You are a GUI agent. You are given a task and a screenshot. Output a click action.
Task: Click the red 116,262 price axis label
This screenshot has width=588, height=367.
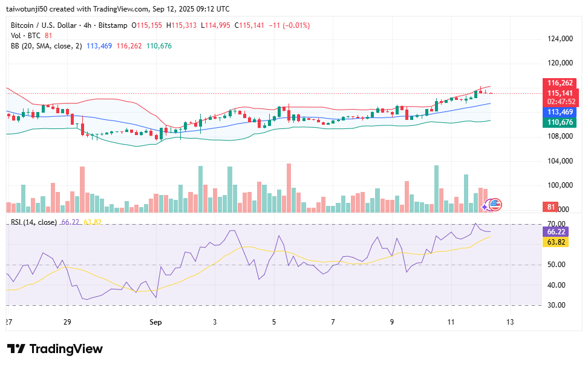pyautogui.click(x=560, y=83)
